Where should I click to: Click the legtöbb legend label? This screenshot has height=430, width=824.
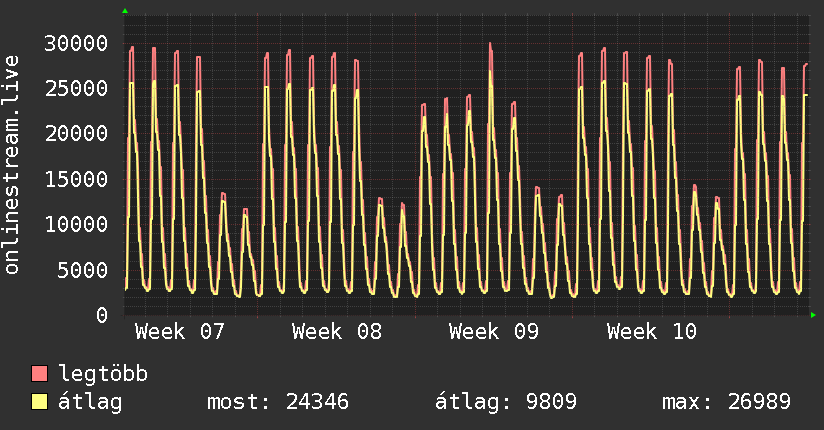pos(103,374)
